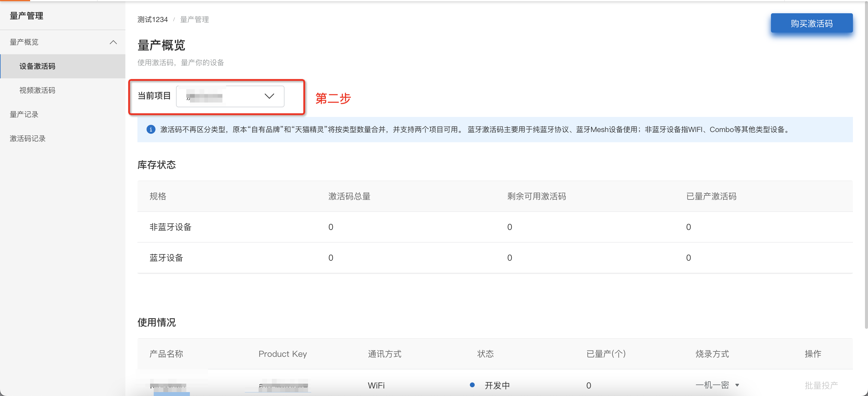Click the WiFi cell in usage table
The height and width of the screenshot is (396, 868).
coord(376,385)
